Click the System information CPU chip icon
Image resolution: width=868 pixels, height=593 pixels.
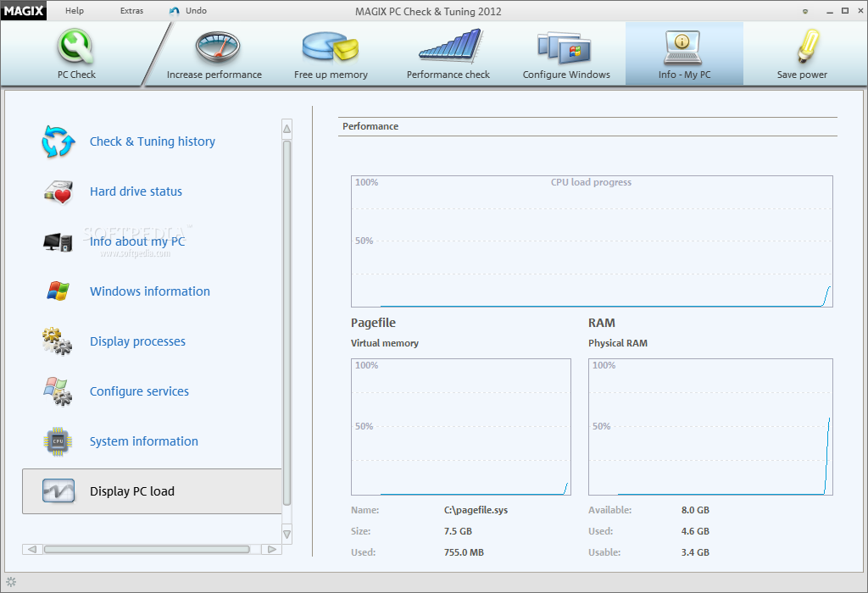[58, 441]
